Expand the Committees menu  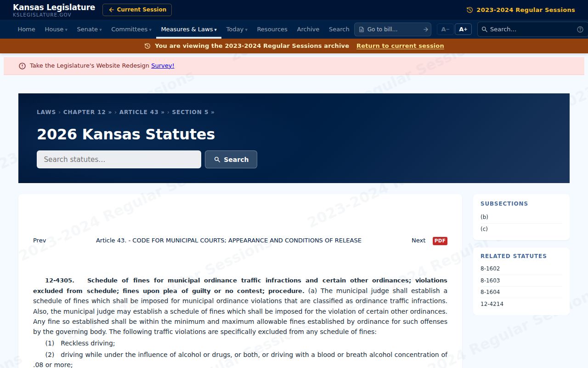click(x=131, y=29)
